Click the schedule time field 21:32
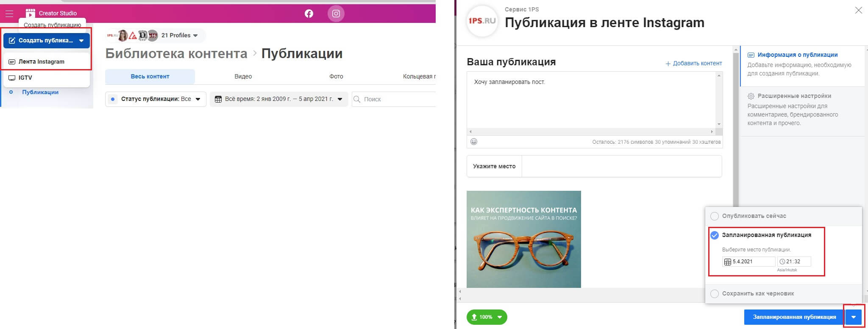 tap(794, 262)
